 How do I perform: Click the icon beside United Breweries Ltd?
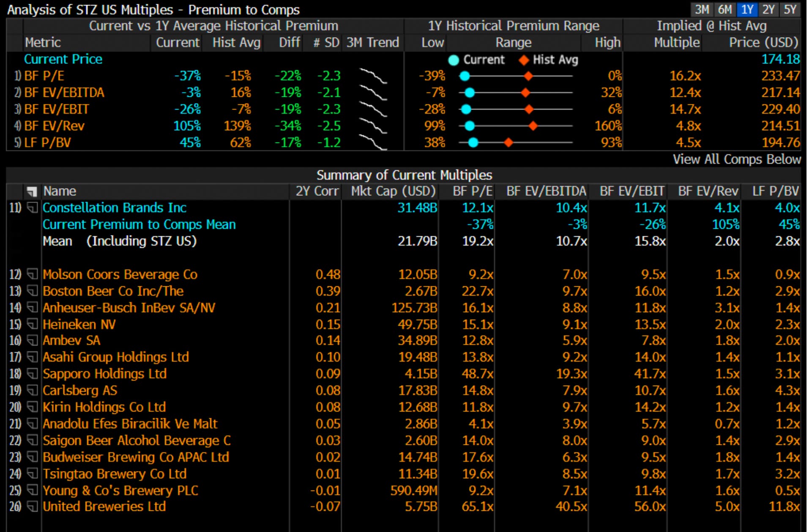(33, 507)
